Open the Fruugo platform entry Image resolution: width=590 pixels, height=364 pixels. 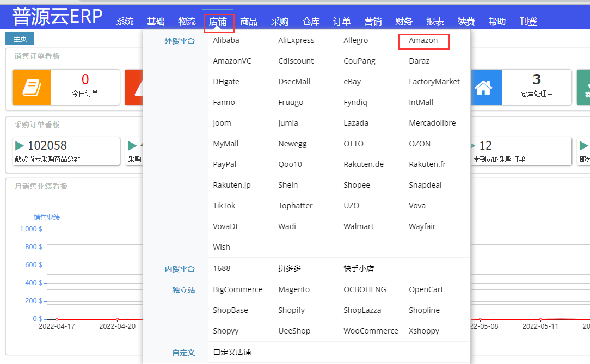(x=291, y=103)
